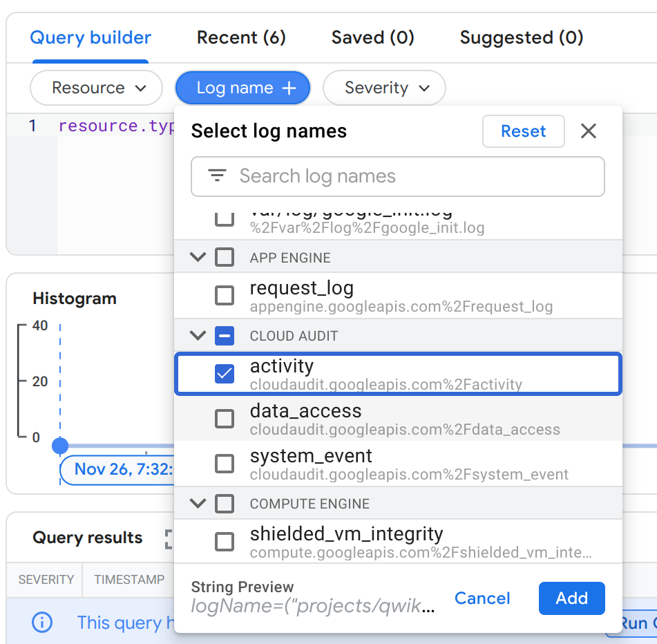Close the Select log names popup
657x644 pixels.
tap(589, 131)
